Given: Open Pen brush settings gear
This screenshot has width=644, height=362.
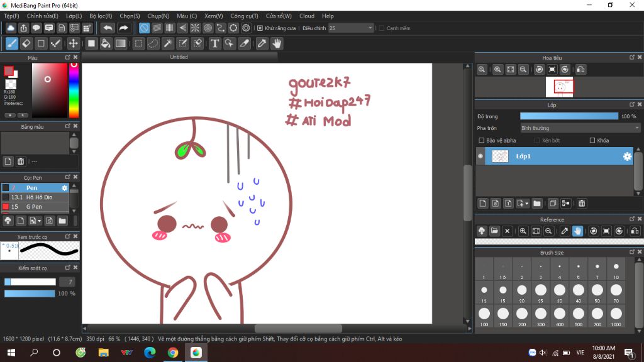Looking at the screenshot, I should (x=65, y=188).
